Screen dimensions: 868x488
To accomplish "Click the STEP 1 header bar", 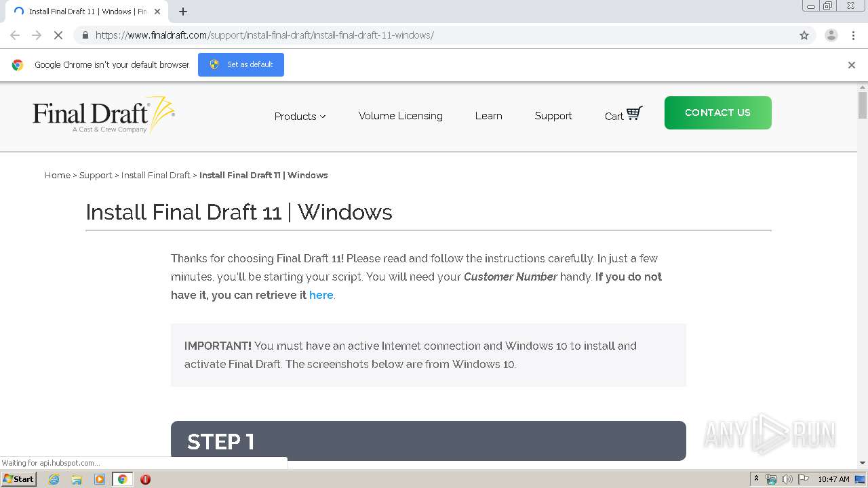I will pyautogui.click(x=429, y=441).
